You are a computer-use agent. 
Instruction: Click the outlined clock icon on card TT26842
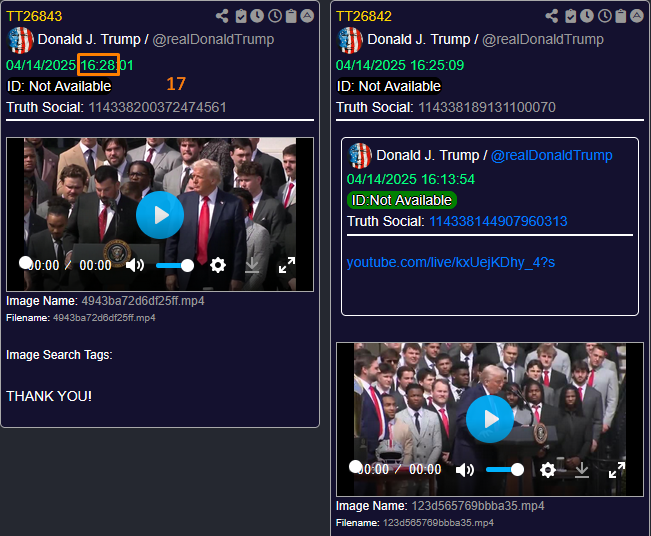point(604,16)
